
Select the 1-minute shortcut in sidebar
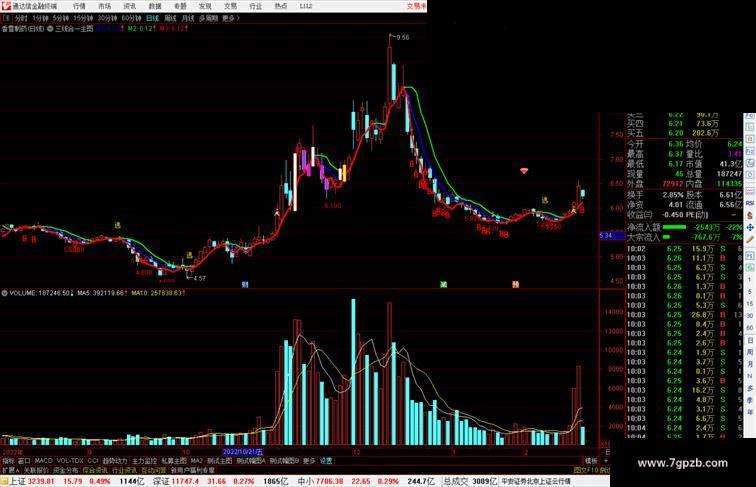click(x=750, y=280)
